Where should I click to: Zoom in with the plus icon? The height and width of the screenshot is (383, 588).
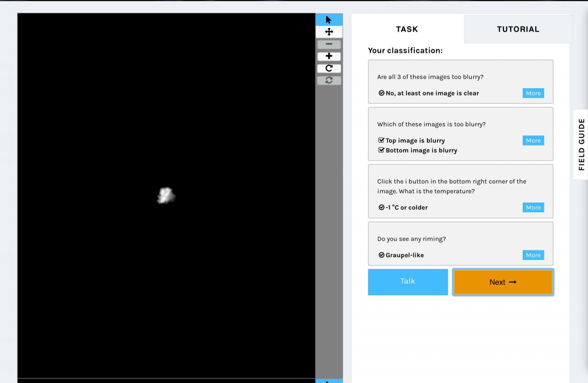click(x=329, y=56)
